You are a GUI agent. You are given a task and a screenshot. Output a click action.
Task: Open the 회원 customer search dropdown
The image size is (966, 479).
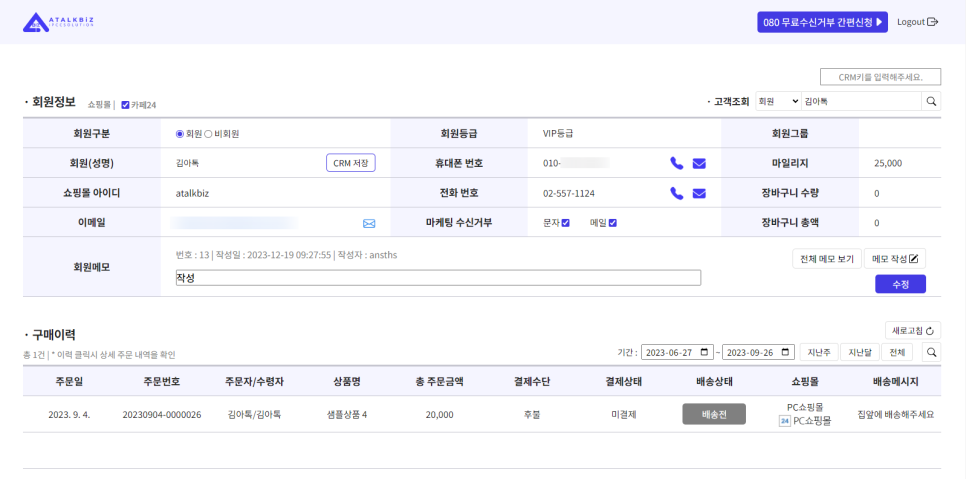click(777, 101)
